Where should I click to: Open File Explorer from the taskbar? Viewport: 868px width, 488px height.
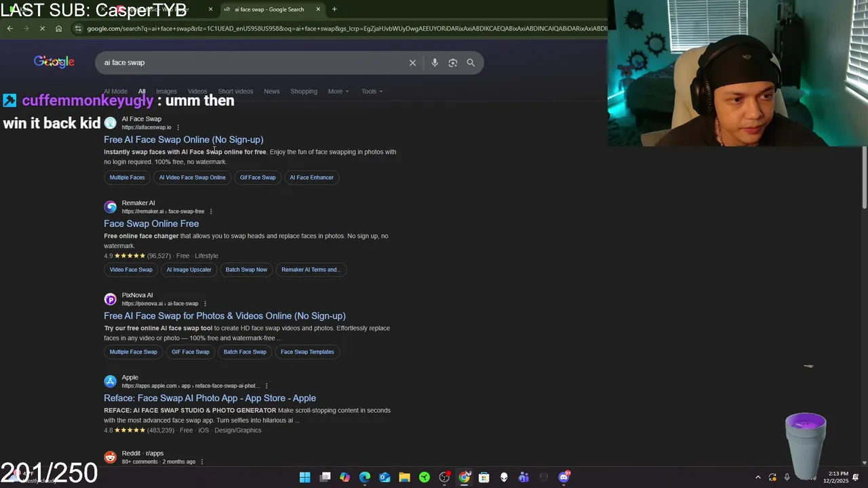[x=404, y=477]
